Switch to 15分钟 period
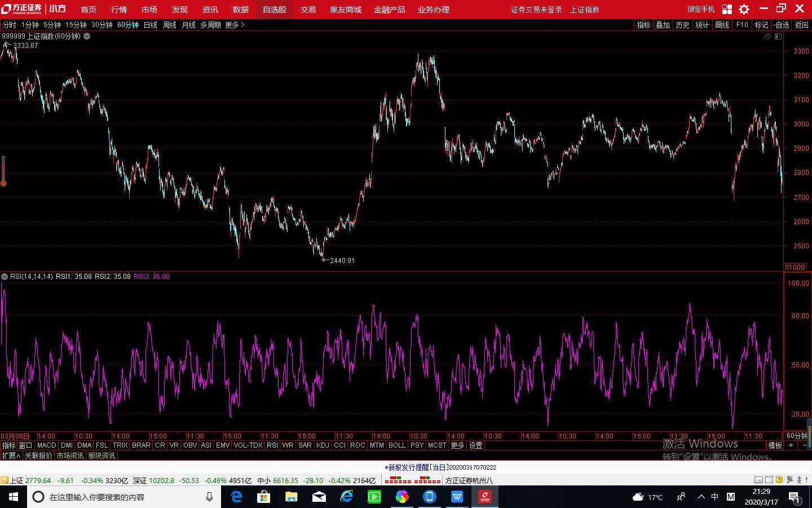This screenshot has height=508, width=812. [x=76, y=25]
